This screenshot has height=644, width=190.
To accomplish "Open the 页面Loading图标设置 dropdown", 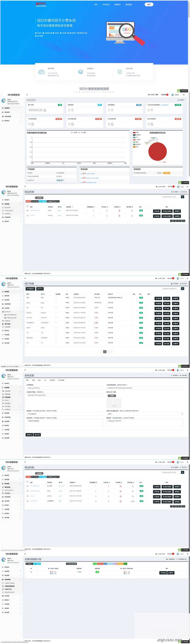I will [145, 414].
